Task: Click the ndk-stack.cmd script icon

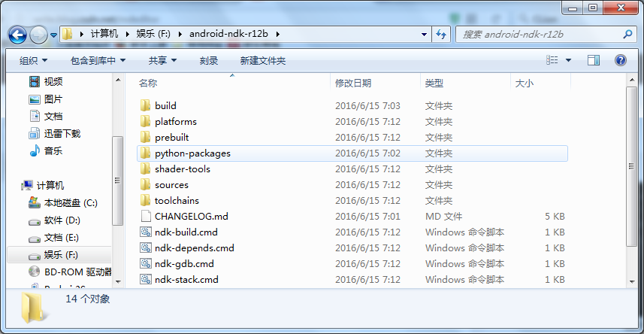Action: tap(146, 279)
